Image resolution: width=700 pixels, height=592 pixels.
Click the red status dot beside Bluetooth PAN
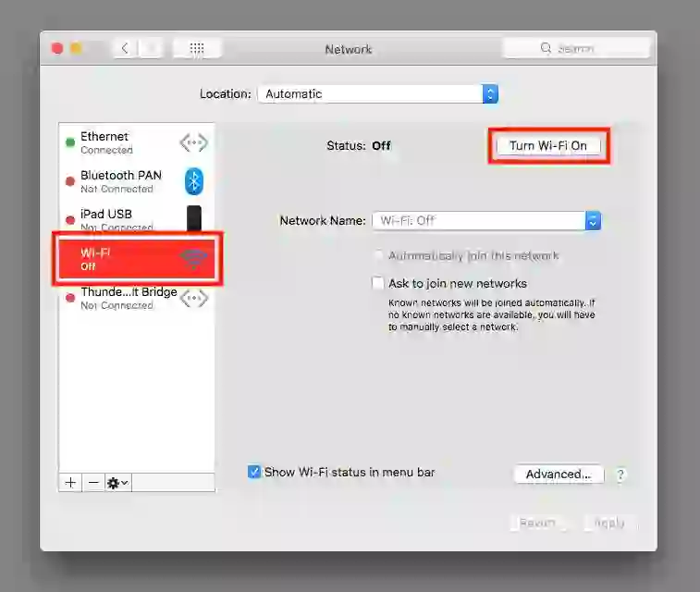click(70, 181)
